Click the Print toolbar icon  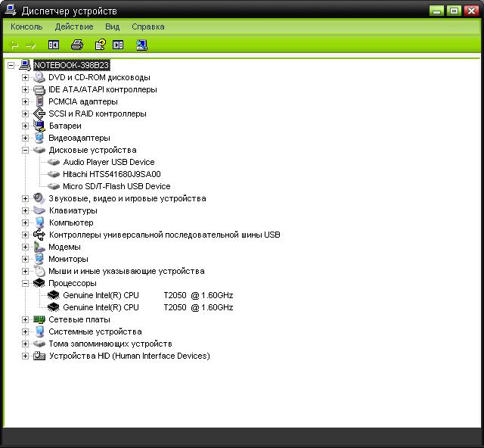pos(77,45)
